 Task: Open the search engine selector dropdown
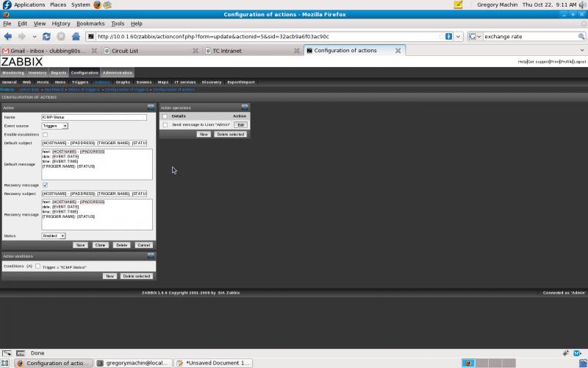475,36
